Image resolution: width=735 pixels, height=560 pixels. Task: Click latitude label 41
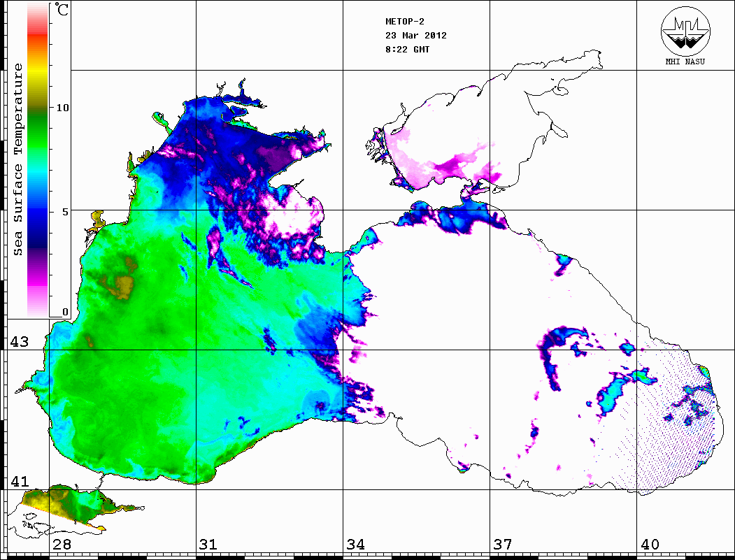(x=20, y=482)
